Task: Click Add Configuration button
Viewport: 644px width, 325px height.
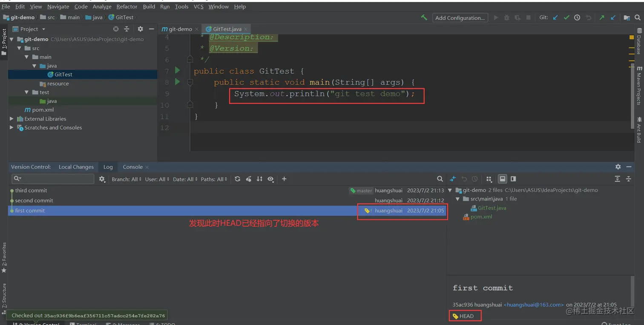Action: [x=460, y=17]
